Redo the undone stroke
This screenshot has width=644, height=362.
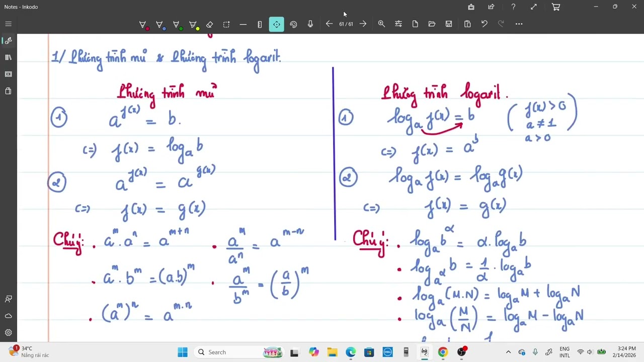pyautogui.click(x=501, y=24)
